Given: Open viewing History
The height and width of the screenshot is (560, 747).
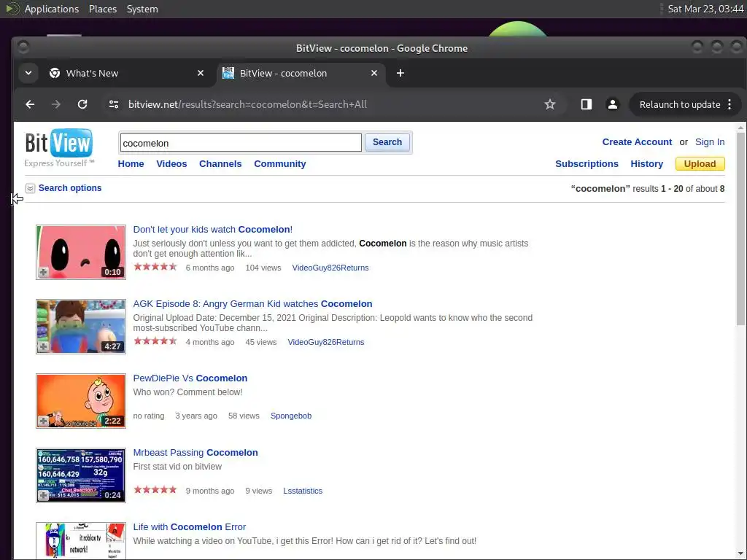Looking at the screenshot, I should click(x=646, y=164).
